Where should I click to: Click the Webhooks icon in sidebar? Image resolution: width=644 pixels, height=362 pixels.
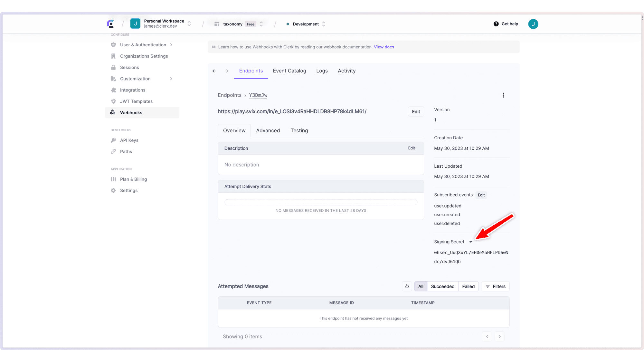point(113,112)
